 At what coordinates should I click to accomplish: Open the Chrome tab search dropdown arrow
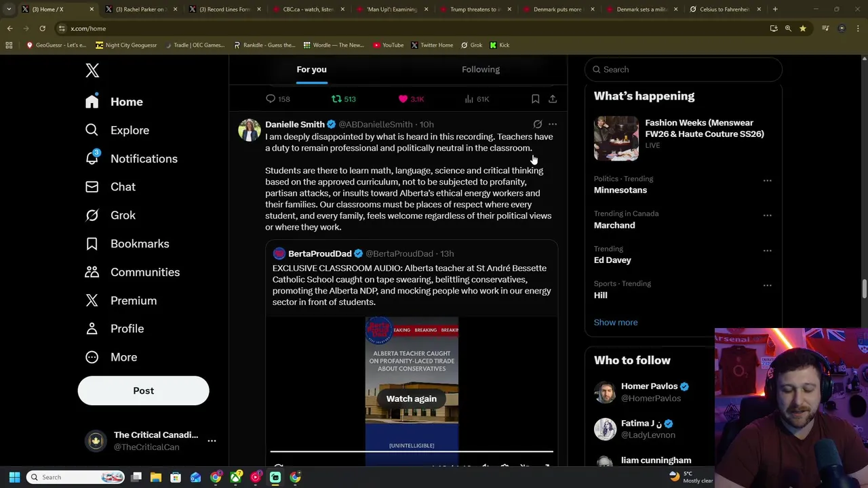9,9
